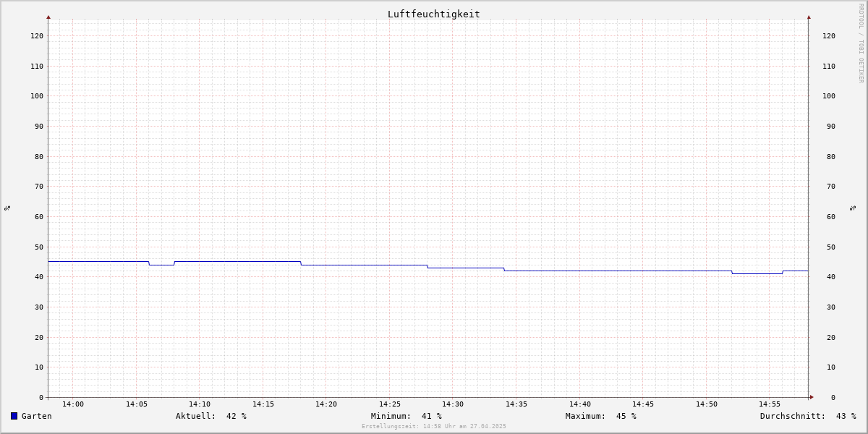Click the 14:20 time axis label

(x=326, y=404)
